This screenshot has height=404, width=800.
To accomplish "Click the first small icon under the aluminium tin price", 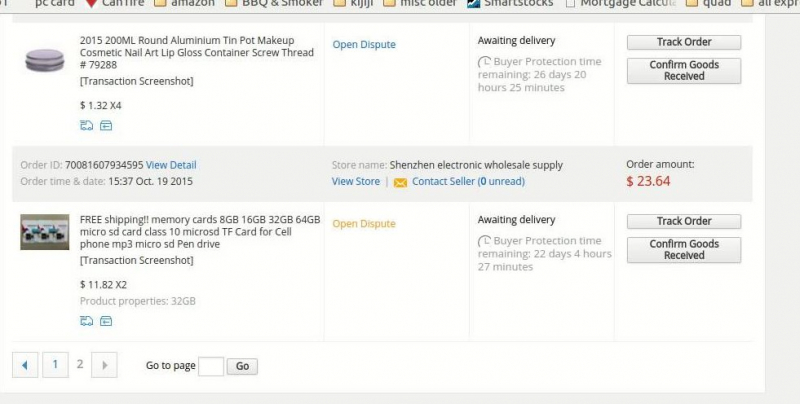I will tap(86, 125).
